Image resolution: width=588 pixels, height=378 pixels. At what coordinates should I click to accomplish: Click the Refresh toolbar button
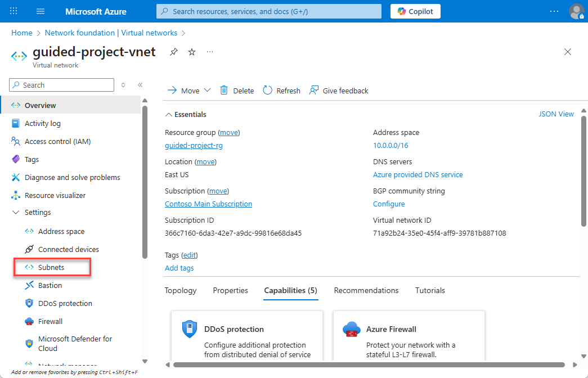[x=282, y=91]
